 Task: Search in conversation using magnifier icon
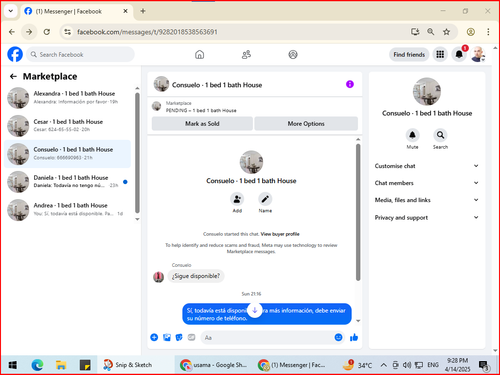point(440,135)
